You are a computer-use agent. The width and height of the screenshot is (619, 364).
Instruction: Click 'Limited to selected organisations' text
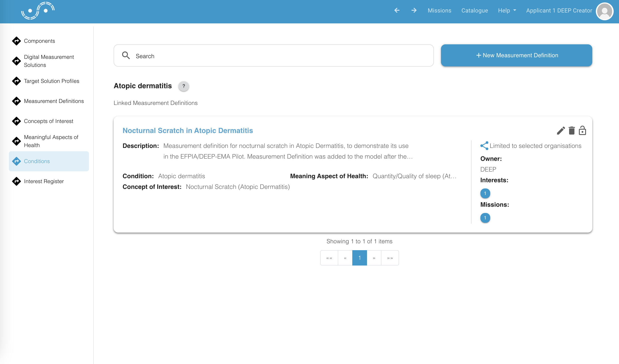pyautogui.click(x=535, y=146)
